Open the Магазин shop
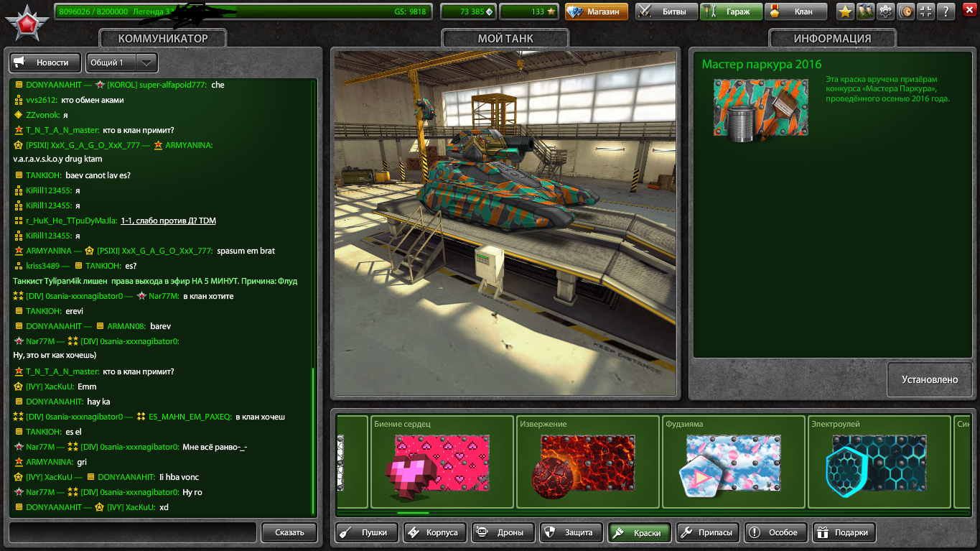980x551 pixels. click(596, 11)
